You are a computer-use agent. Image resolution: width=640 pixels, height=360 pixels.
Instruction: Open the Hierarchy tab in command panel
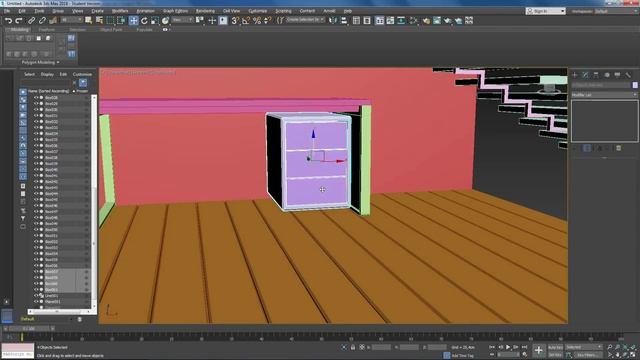(x=596, y=75)
